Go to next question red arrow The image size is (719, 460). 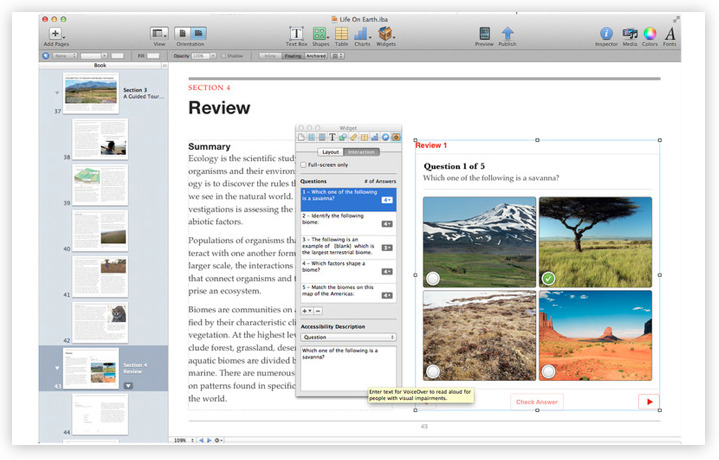point(649,402)
